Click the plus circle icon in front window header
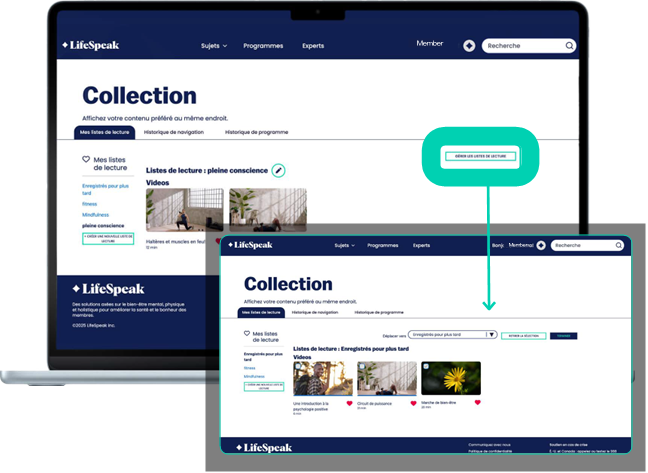This screenshot has height=473, width=648. point(541,245)
